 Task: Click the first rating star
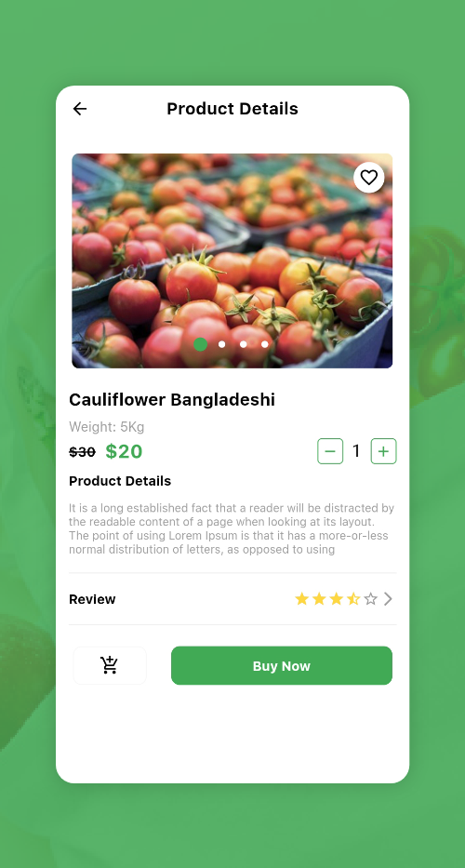click(x=301, y=599)
